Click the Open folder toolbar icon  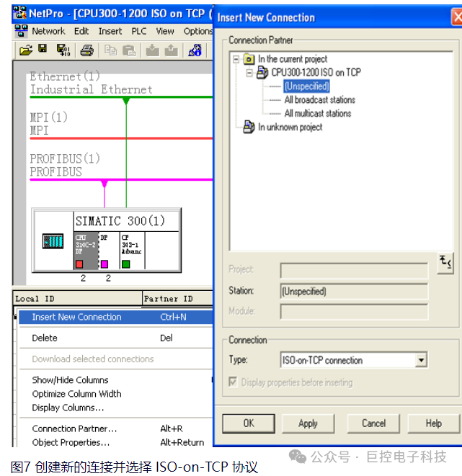(x=26, y=50)
